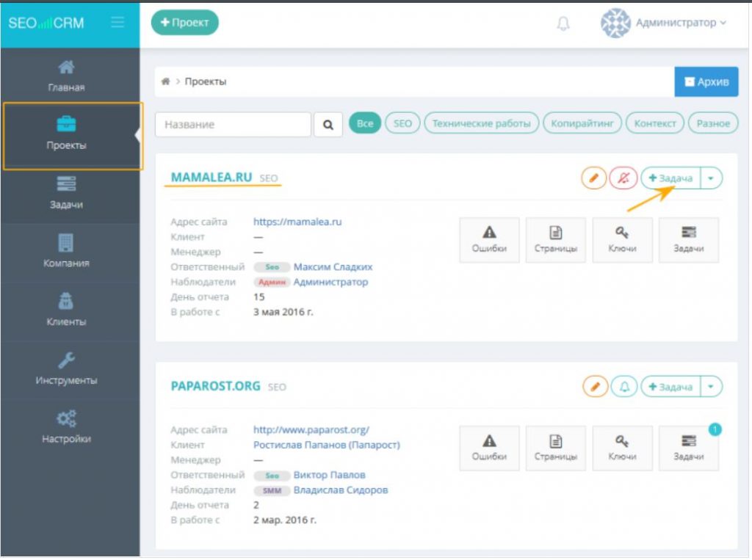Open the Архив button
The image size is (752, 560).
coord(706,81)
